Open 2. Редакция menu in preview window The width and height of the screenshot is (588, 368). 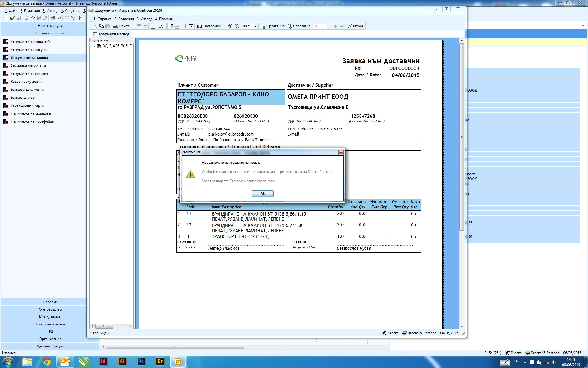tap(124, 19)
